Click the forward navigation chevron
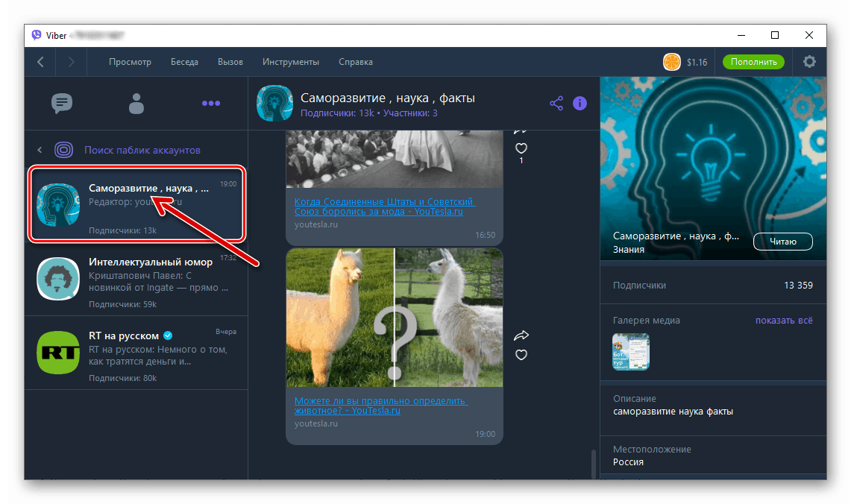This screenshot has height=504, width=851. pyautogui.click(x=71, y=62)
